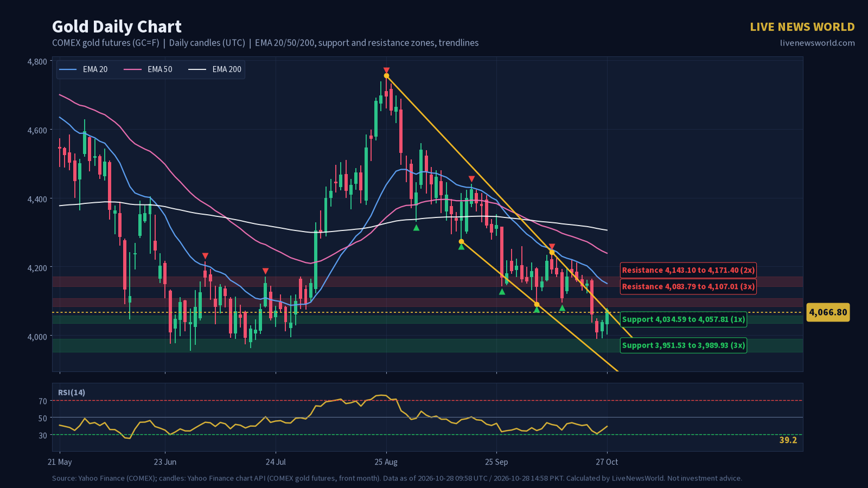Select the EMA 50 legend entry
The height and width of the screenshot is (488, 868).
pos(148,69)
